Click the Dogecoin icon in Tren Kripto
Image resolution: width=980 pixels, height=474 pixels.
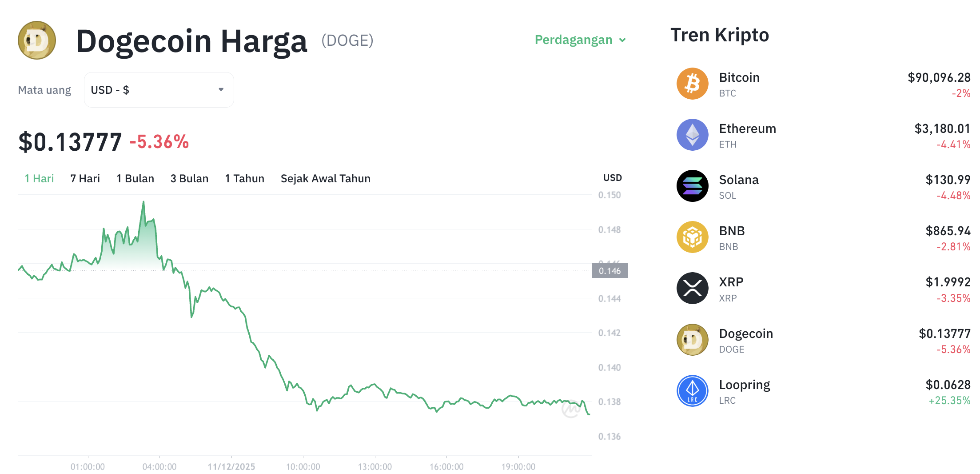click(692, 340)
